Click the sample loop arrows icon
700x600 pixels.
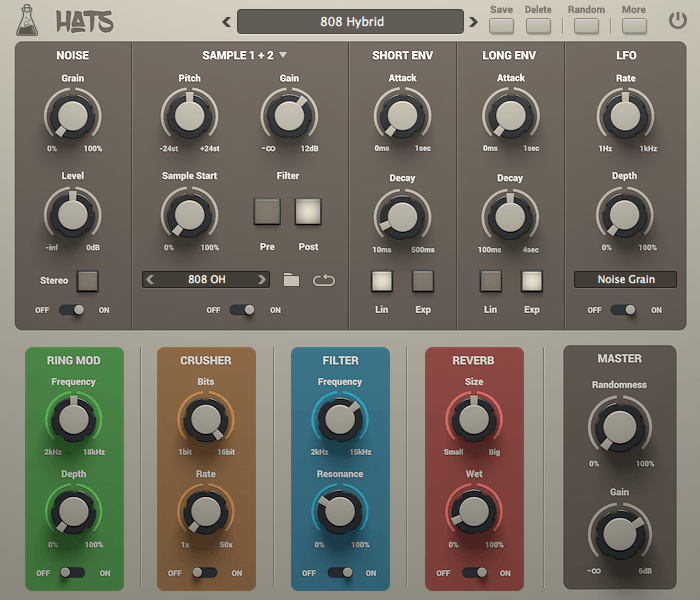(324, 280)
